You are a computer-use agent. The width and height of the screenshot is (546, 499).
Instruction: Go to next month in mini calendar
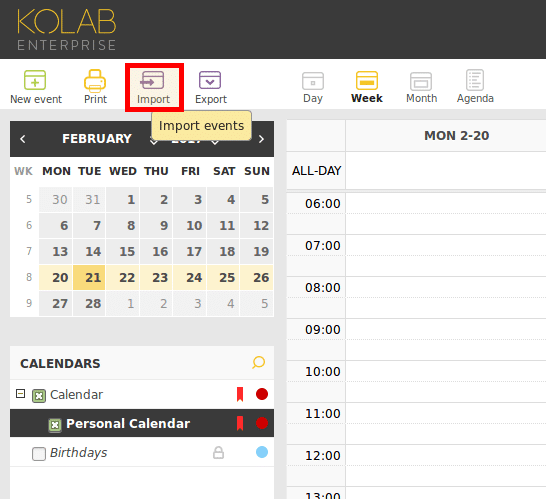262,139
